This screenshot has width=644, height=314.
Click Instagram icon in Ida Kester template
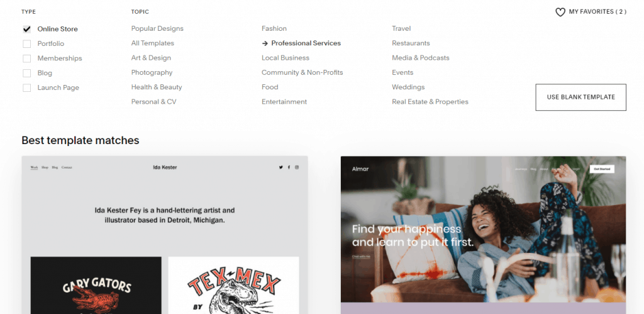(x=297, y=167)
